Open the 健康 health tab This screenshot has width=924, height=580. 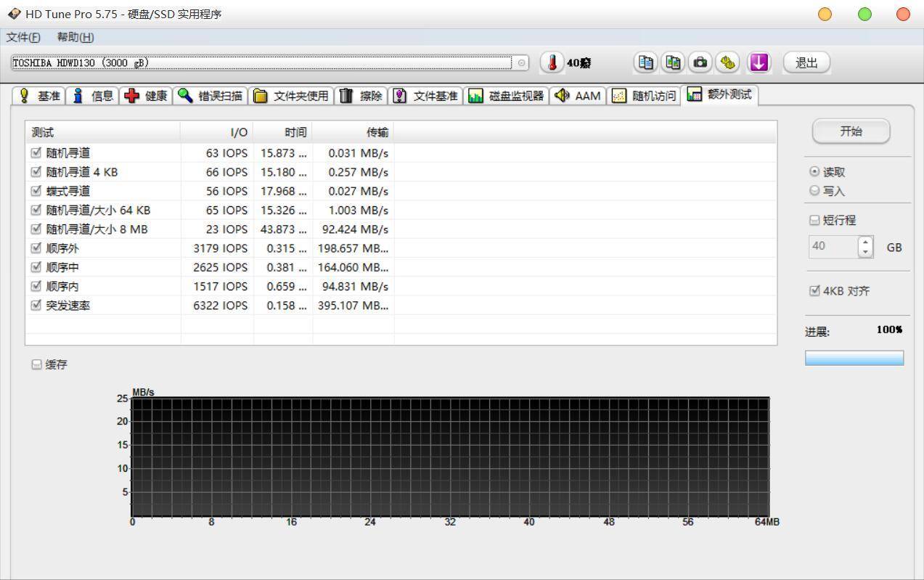tap(146, 96)
